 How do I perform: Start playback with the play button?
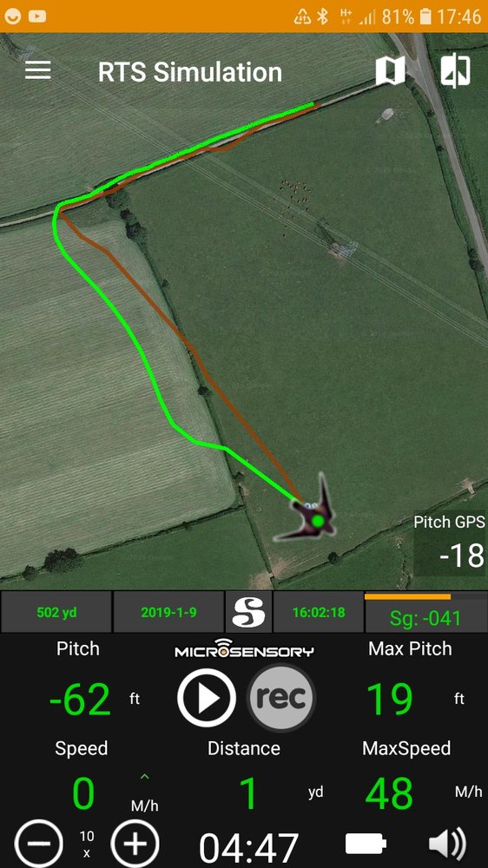[207, 698]
